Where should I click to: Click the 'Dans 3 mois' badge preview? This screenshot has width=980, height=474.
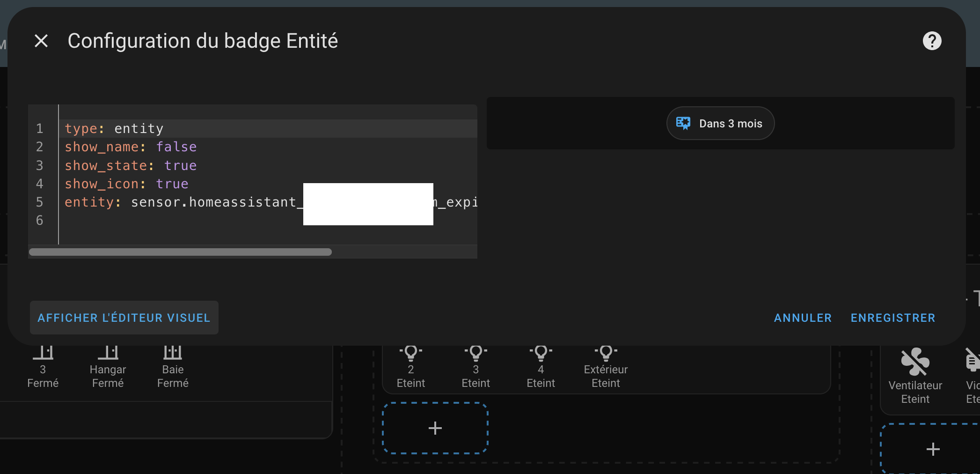[730, 124]
